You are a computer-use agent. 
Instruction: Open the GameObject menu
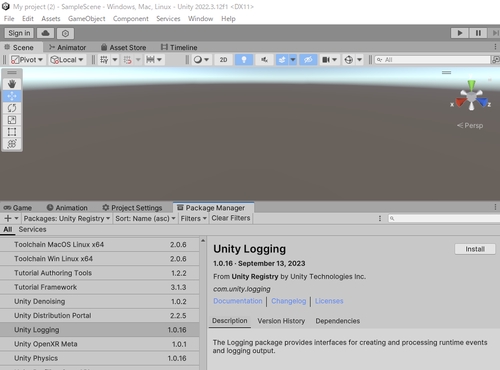point(87,19)
